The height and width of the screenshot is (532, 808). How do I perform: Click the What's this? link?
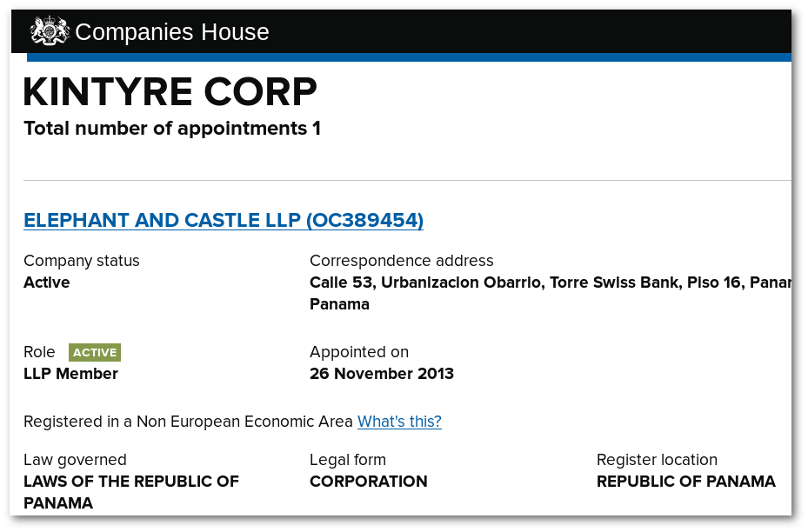(399, 422)
